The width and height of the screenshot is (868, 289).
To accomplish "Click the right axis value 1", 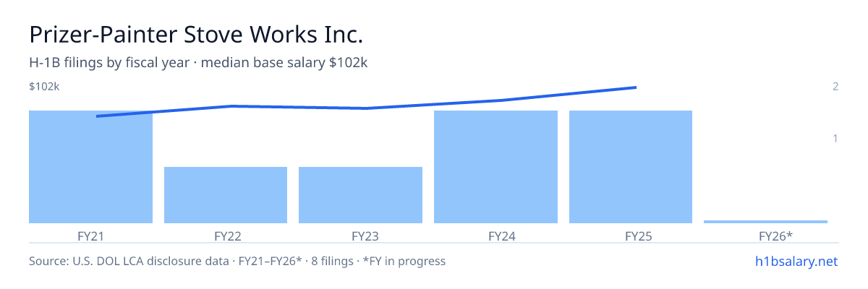I will (x=835, y=138).
